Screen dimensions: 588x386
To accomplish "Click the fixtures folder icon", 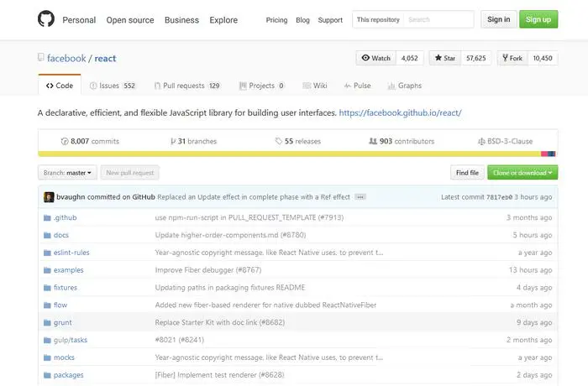I will (x=47, y=288).
